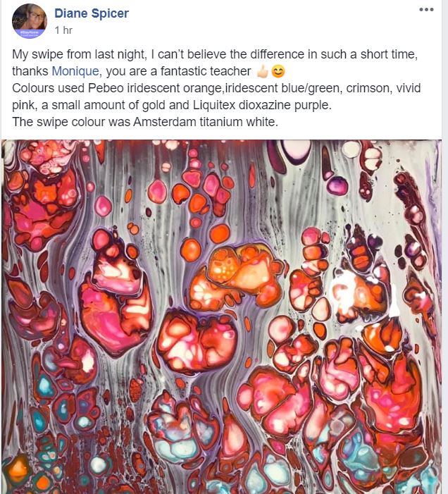This screenshot has height=494, width=448.
Task: Click the large white oval cell in painting
Action: (297, 150)
